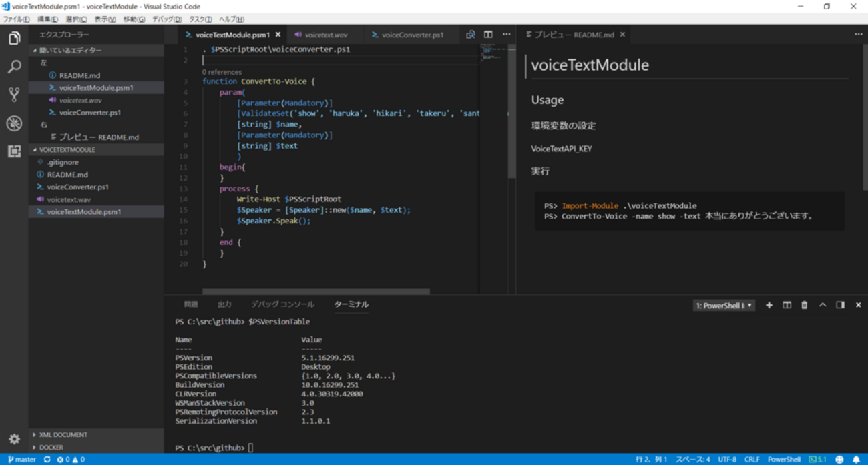Open the デバッグ コンソール panel tab
The height and width of the screenshot is (465, 868).
pos(282,304)
